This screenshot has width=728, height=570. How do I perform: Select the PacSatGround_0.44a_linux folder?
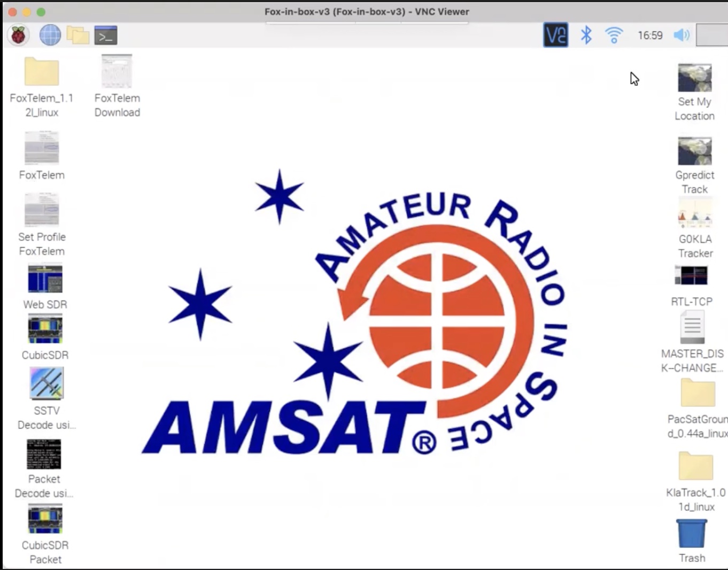point(698,393)
